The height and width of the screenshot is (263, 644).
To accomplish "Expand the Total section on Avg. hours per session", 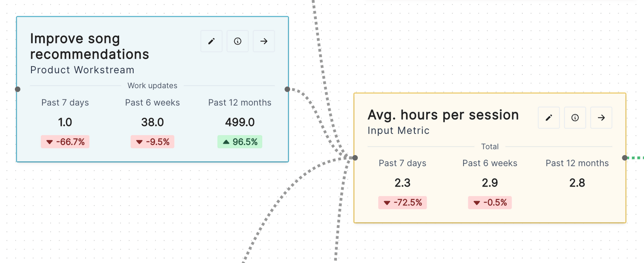I will 489,146.
